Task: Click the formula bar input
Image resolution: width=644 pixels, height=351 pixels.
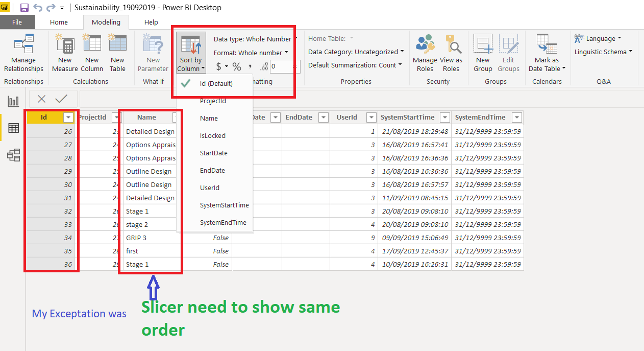Action: [361, 99]
